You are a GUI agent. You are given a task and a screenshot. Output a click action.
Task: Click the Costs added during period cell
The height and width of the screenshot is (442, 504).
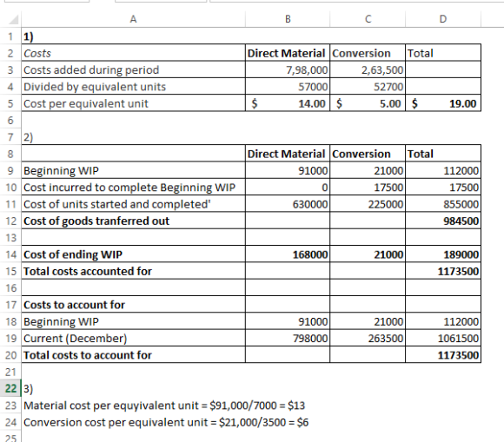pos(134,69)
